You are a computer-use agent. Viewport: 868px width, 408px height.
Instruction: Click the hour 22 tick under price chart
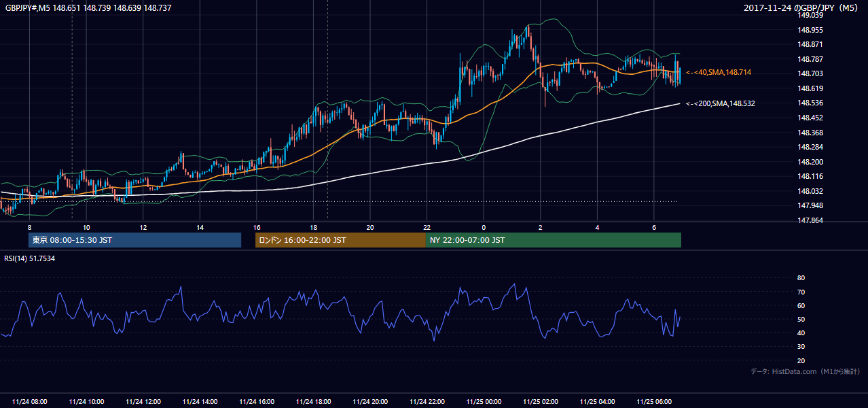(427, 227)
